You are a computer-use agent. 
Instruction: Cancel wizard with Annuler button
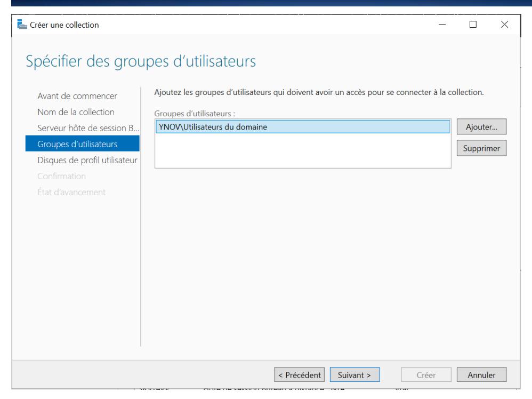click(x=481, y=374)
